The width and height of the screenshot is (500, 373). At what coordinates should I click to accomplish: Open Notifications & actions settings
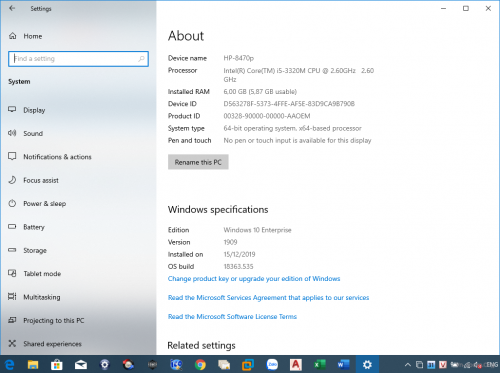click(x=57, y=157)
